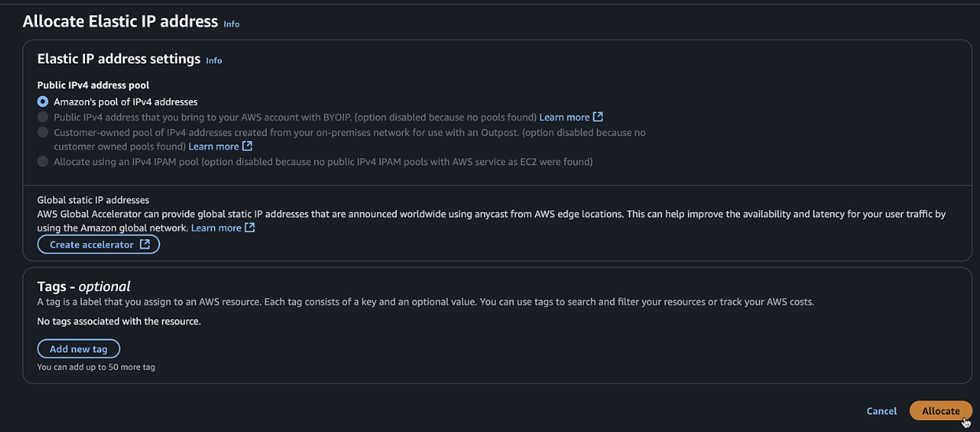
Task: Open Info link beside Allocate Elastic IP address
Action: 231,24
